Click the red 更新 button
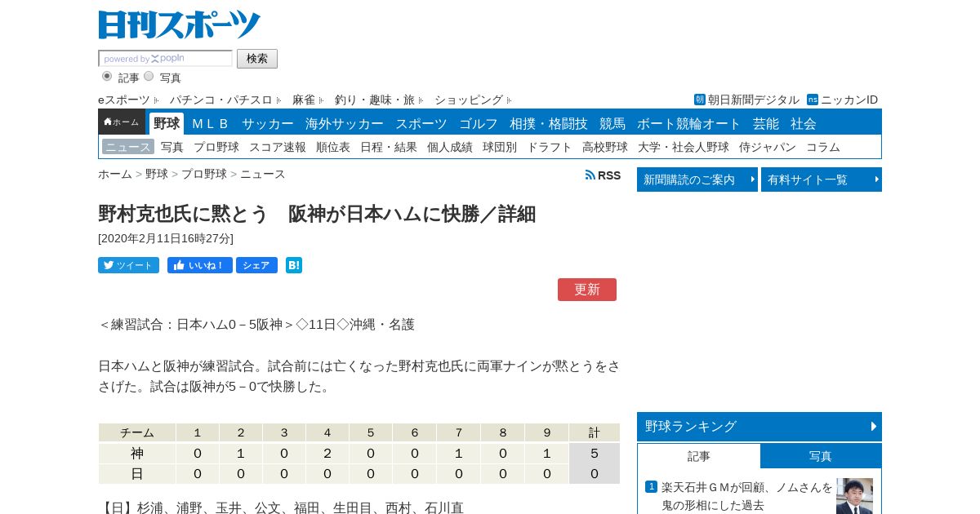This screenshot has width=980, height=514. pos(587,290)
